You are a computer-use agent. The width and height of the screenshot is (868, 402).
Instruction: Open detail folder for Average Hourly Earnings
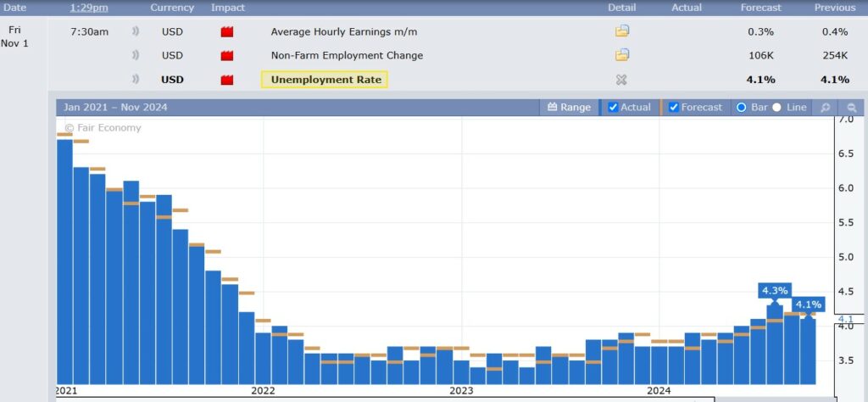tap(622, 32)
